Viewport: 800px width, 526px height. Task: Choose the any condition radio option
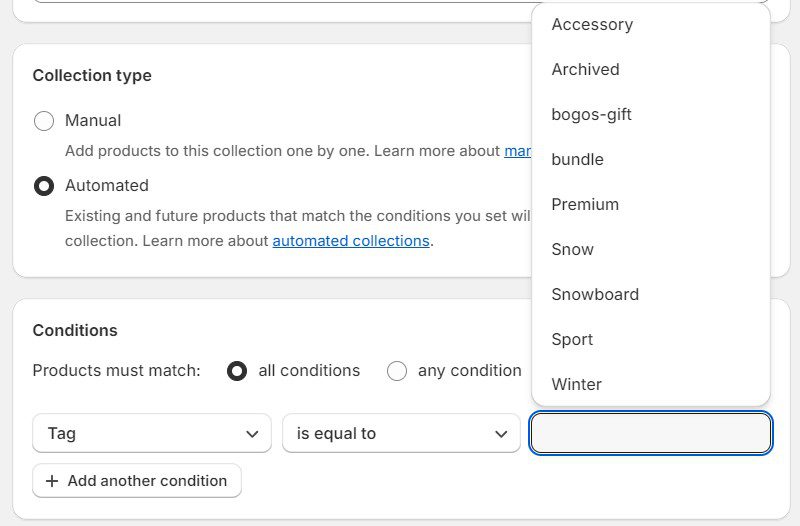pyautogui.click(x=397, y=371)
